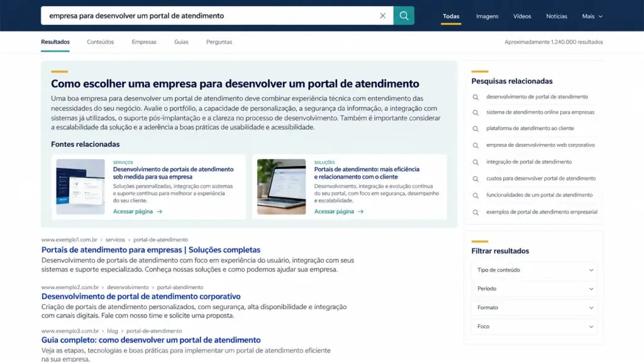Open the Empresas sub-tab

144,42
